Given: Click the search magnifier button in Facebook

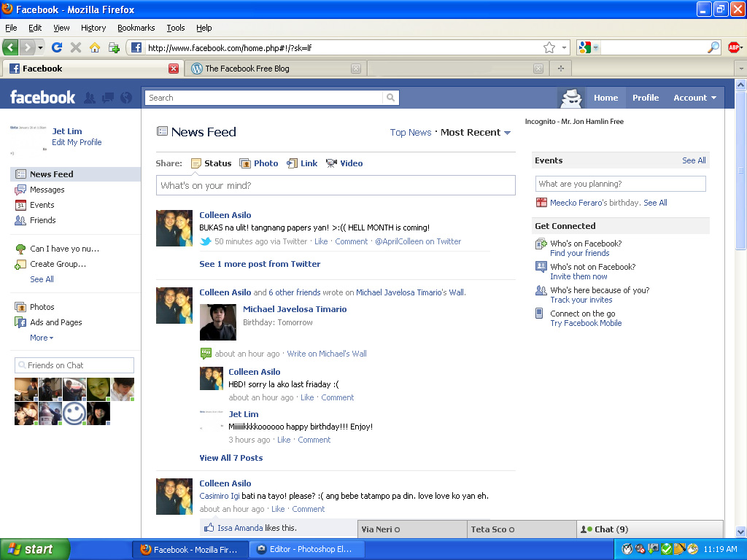Looking at the screenshot, I should 391,98.
